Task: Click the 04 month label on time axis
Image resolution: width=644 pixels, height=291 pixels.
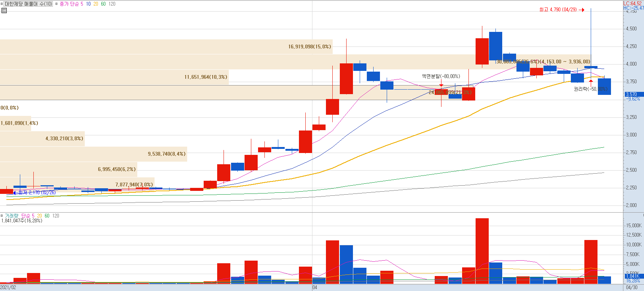Action: tap(315, 288)
